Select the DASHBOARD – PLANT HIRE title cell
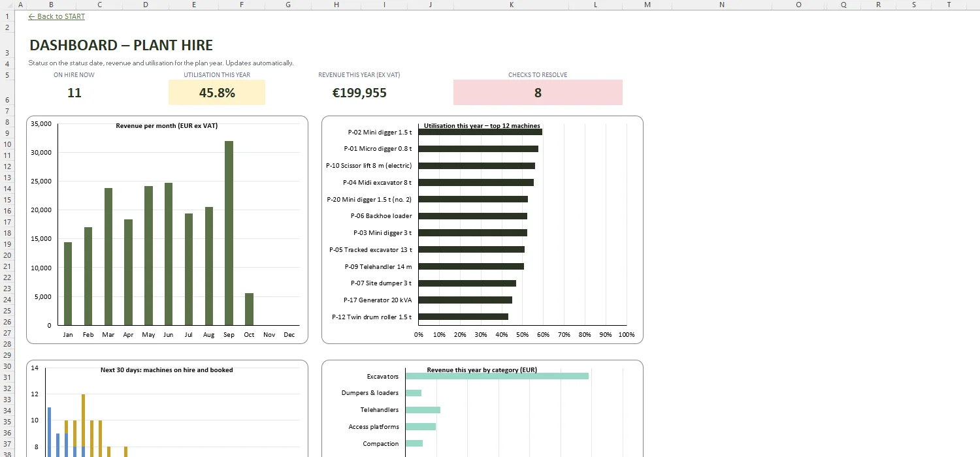 (x=122, y=45)
